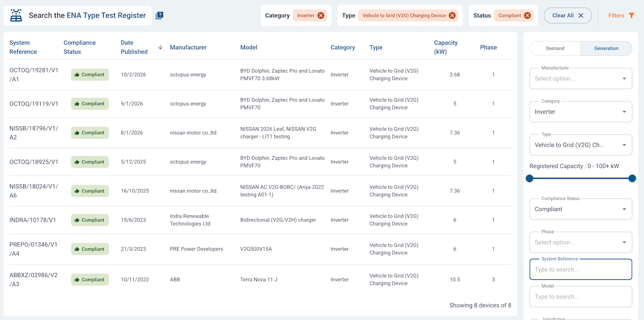Expand the Category dropdown showing Inverter
Image resolution: width=644 pixels, height=320 pixels.
click(581, 112)
